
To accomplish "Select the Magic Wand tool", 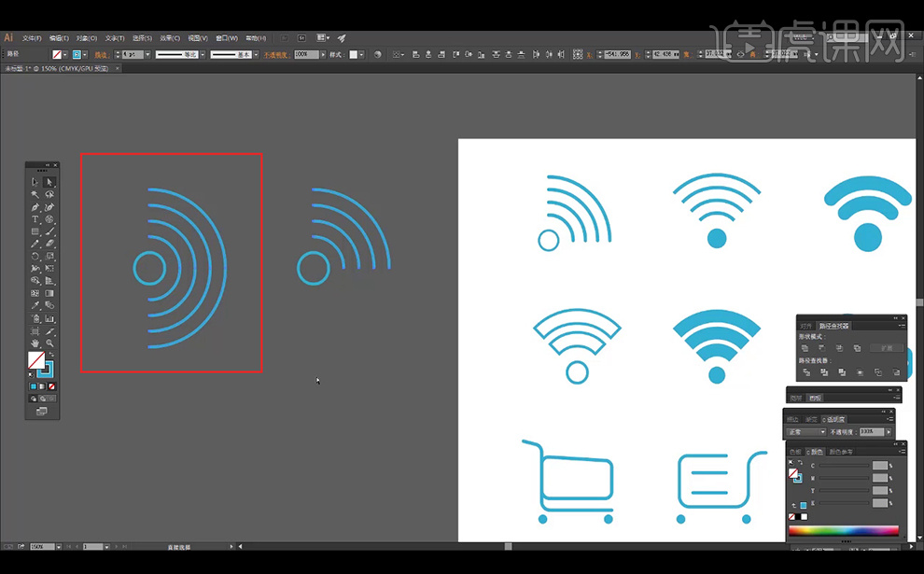I will (35, 194).
